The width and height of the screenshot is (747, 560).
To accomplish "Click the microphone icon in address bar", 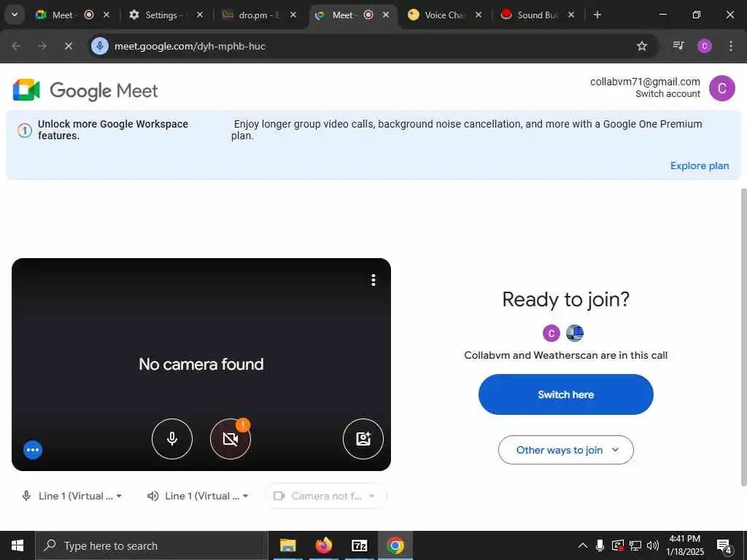I will (x=99, y=46).
